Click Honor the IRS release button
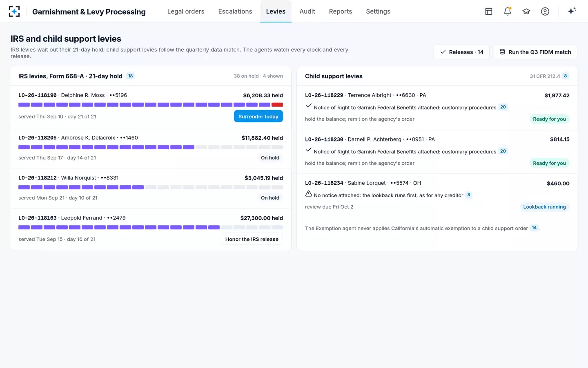The height and width of the screenshot is (368, 588). point(252,239)
